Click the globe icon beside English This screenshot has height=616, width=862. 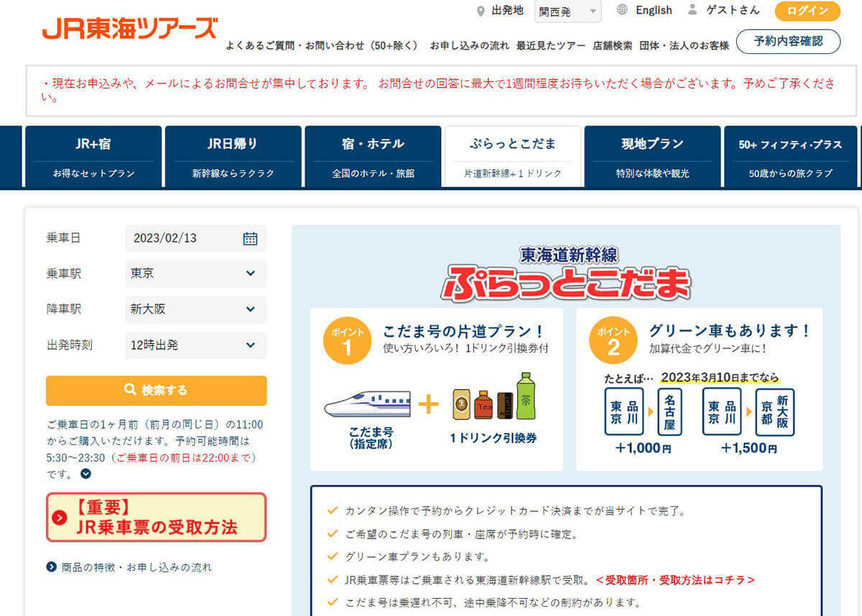coord(622,10)
